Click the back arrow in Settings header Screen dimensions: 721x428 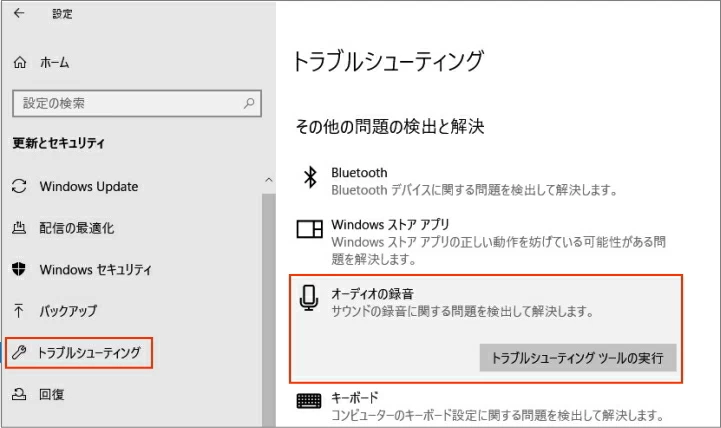coord(19,13)
